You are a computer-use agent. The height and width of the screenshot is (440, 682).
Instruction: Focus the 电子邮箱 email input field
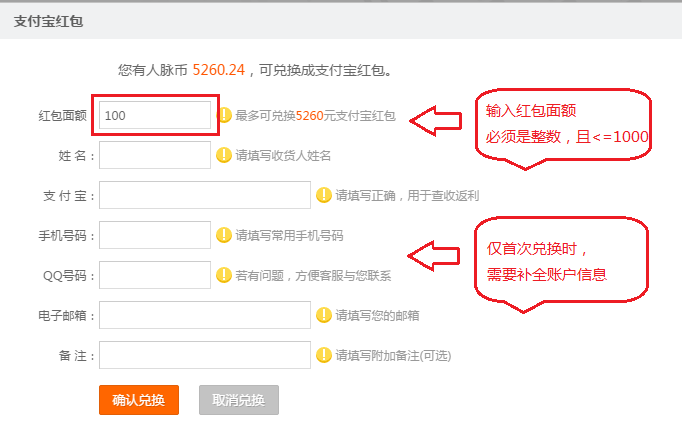(x=205, y=315)
